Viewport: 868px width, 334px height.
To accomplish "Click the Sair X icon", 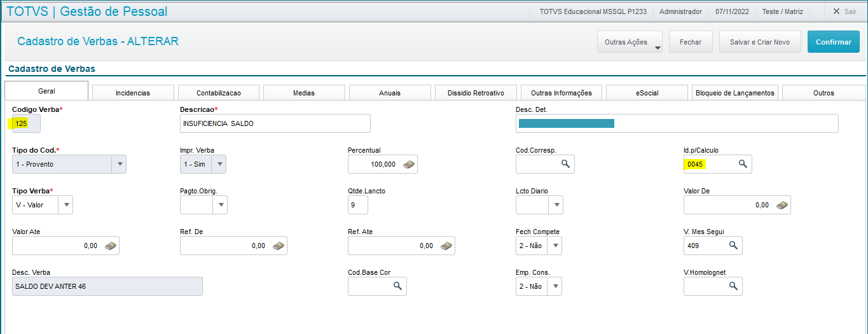I will point(836,11).
